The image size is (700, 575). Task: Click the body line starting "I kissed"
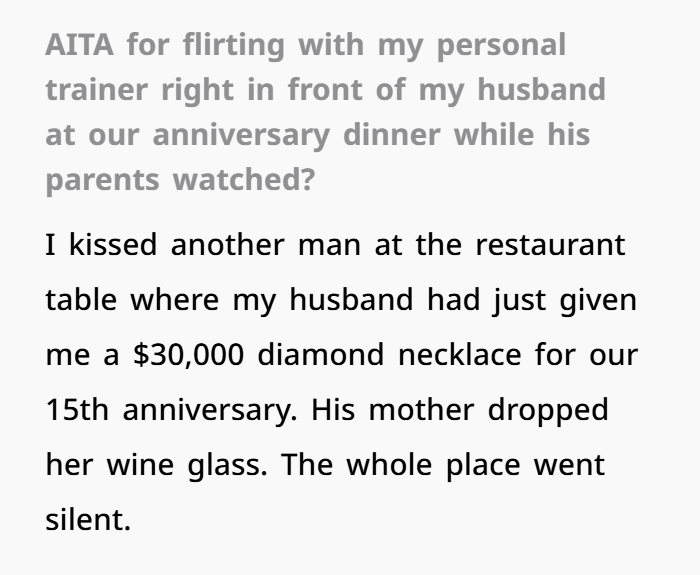point(336,246)
